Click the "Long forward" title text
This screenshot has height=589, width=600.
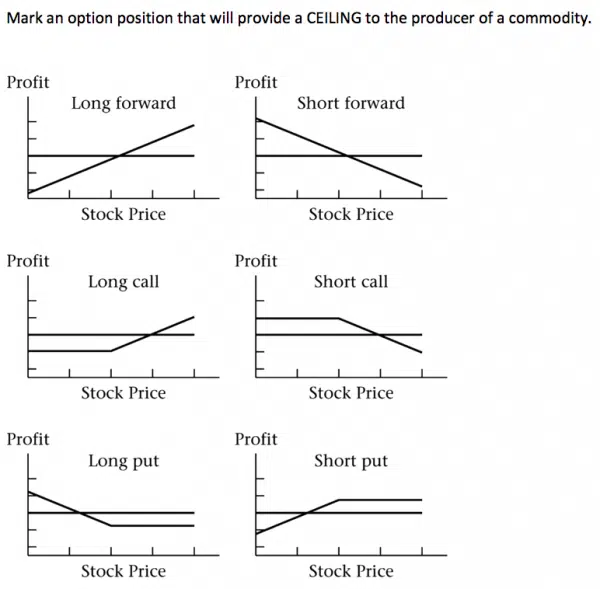[x=123, y=103]
